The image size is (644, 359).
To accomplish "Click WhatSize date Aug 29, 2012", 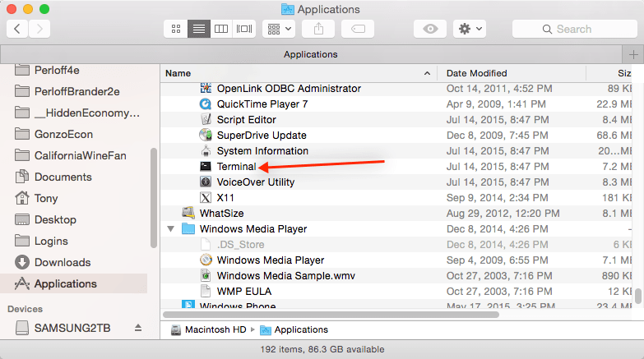I will pyautogui.click(x=503, y=214).
